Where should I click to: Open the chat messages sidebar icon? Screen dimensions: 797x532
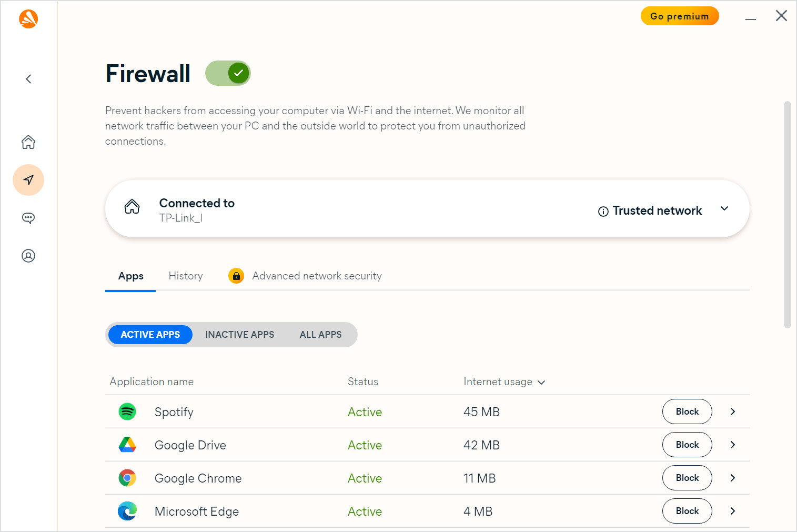point(28,218)
